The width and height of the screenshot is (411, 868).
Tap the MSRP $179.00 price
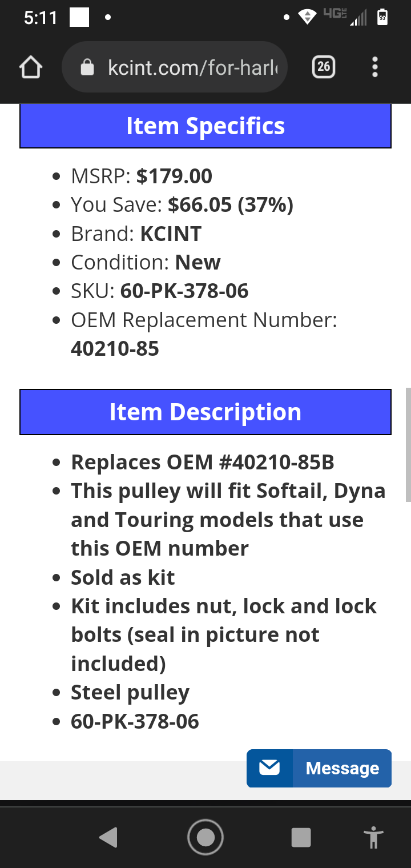click(174, 176)
